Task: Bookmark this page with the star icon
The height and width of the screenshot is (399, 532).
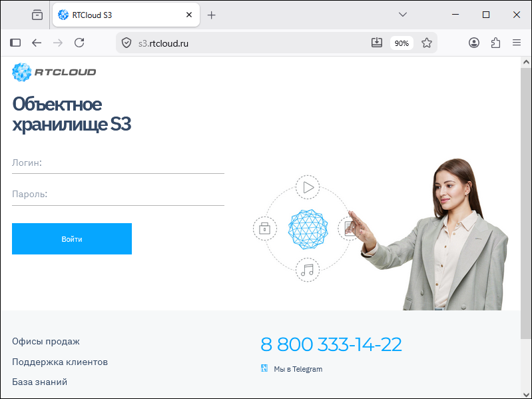Action: 427,43
